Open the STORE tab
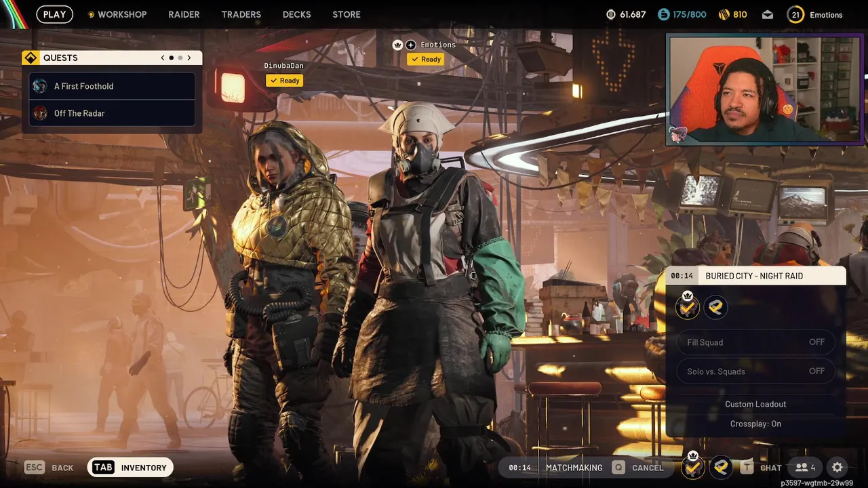This screenshot has height=488, width=868. coord(347,14)
